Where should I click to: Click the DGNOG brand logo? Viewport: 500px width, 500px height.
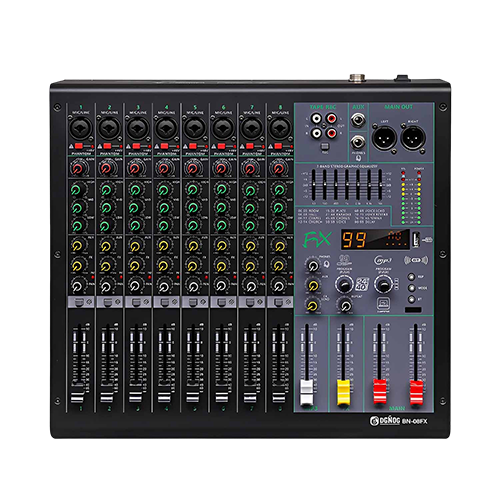pos(385,421)
